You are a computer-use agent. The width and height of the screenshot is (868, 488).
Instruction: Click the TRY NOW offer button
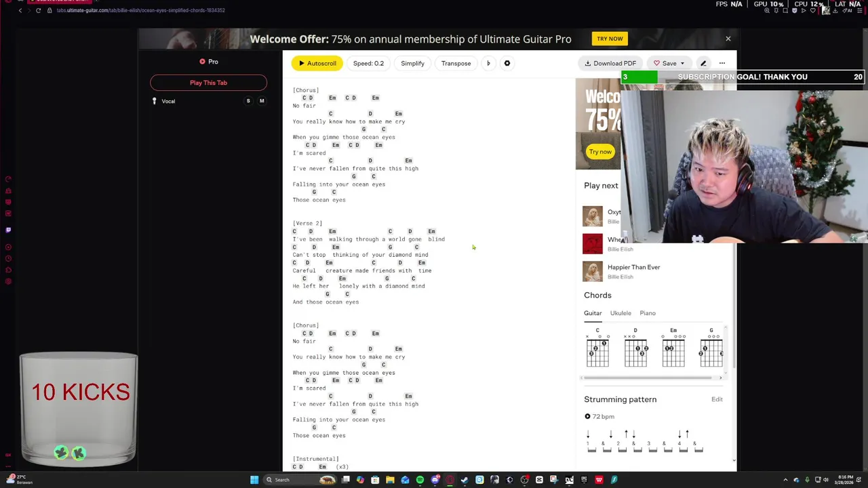[x=610, y=39]
